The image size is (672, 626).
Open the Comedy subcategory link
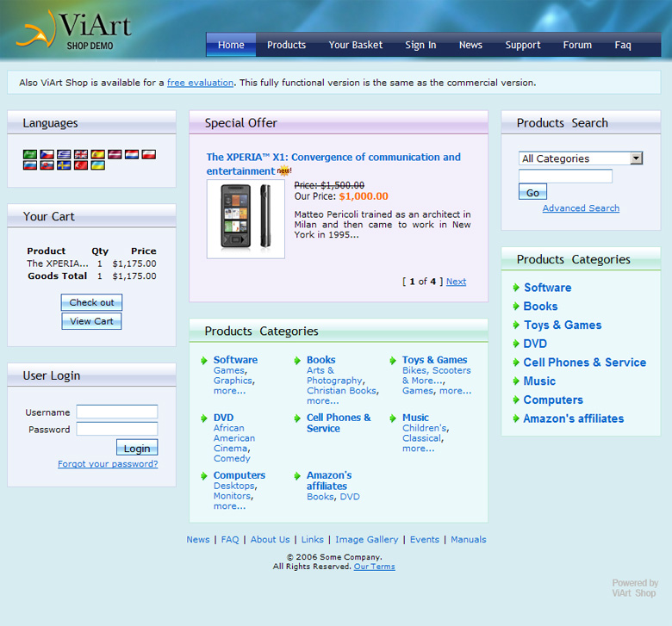[232, 458]
